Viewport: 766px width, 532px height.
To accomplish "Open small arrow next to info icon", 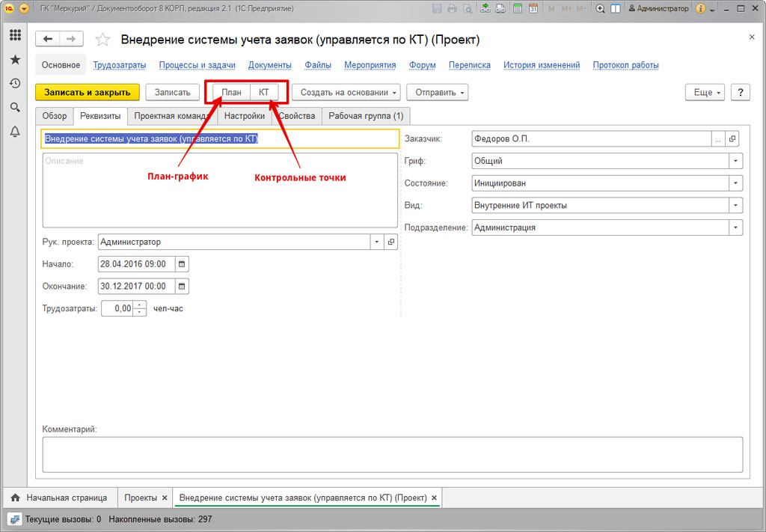I will [712, 10].
